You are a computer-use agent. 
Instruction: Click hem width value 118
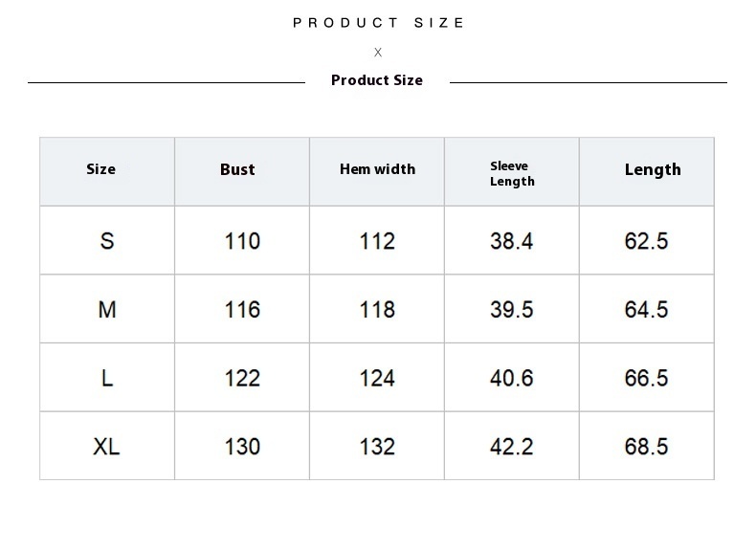point(377,309)
